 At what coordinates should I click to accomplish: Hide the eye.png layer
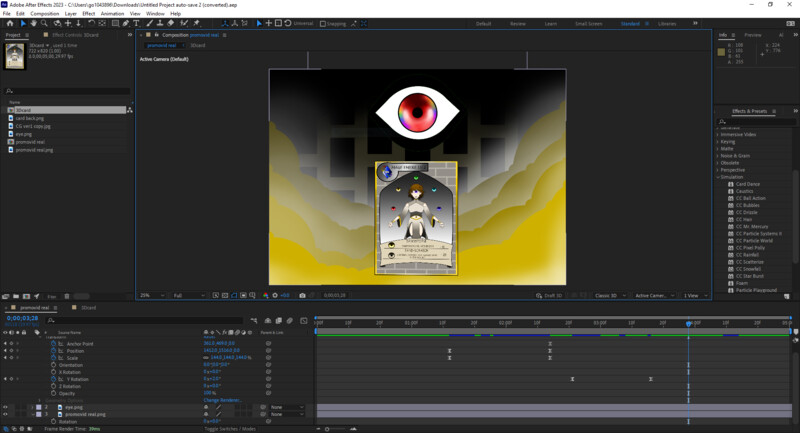pos(5,407)
